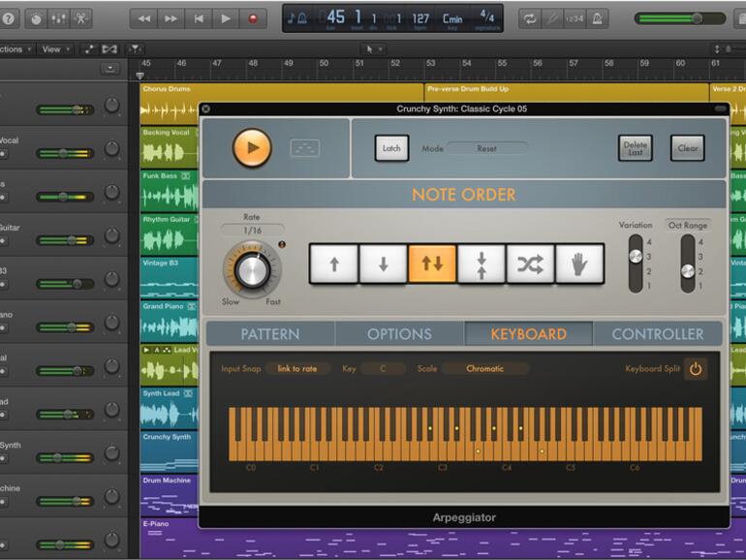Select the Down note order arrow
This screenshot has height=560, width=746.
384,264
